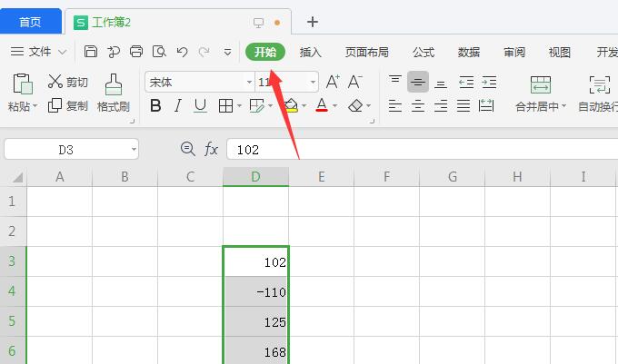Center text horizontally
Image resolution: width=618 pixels, height=364 pixels.
click(x=418, y=106)
